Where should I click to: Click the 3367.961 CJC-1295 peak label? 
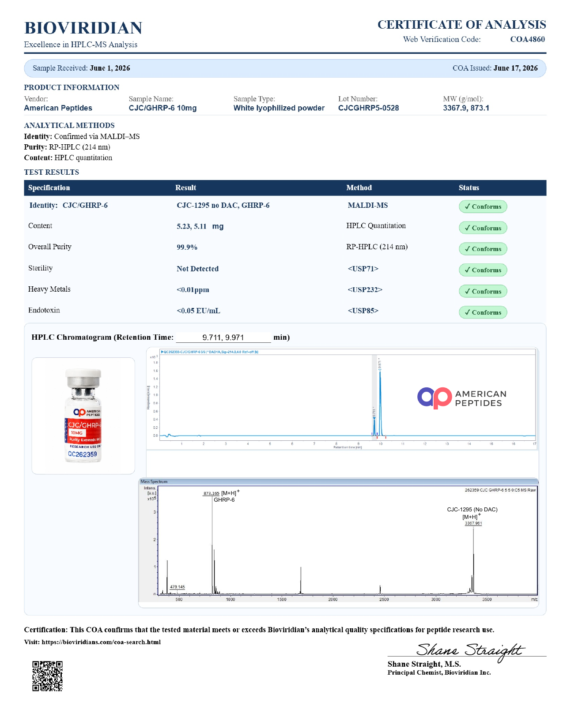pyautogui.click(x=472, y=516)
